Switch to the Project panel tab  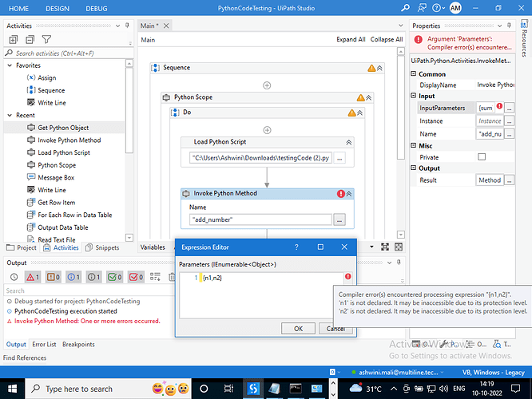pos(22,248)
